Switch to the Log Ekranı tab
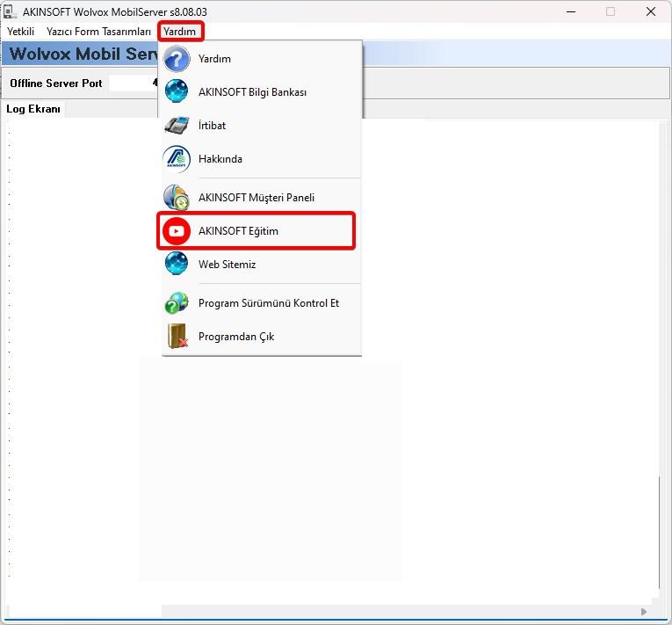Viewport: 672px width, 625px height. tap(33, 109)
